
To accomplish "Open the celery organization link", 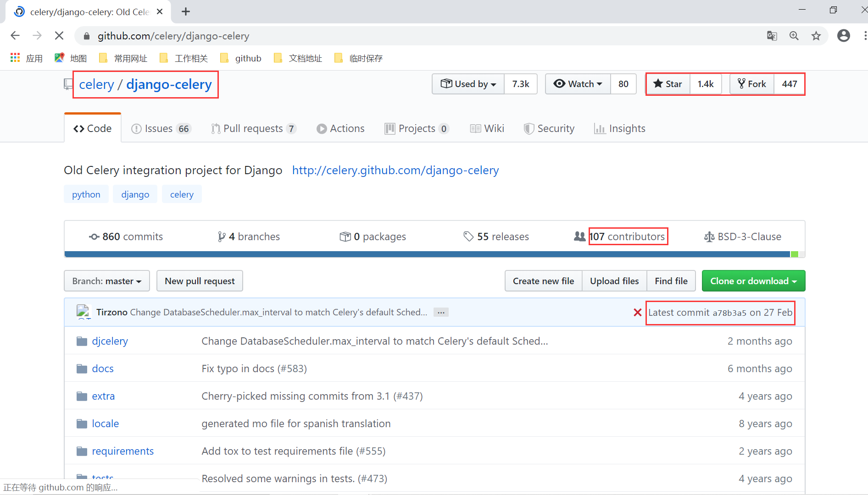I will (96, 84).
